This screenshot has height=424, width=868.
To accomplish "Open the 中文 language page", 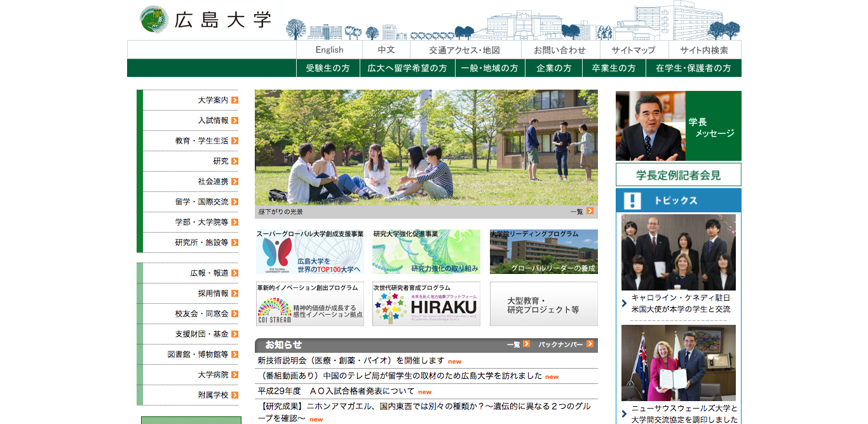I will [x=386, y=50].
